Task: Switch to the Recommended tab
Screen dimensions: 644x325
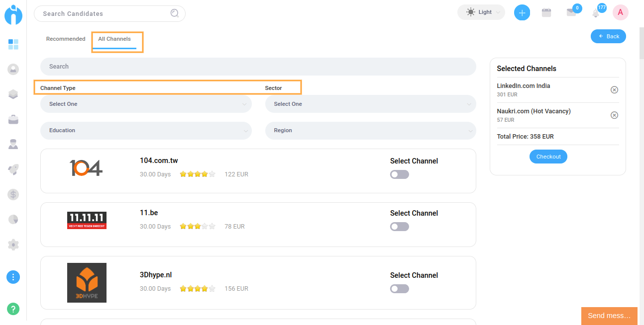Action: pyautogui.click(x=66, y=39)
